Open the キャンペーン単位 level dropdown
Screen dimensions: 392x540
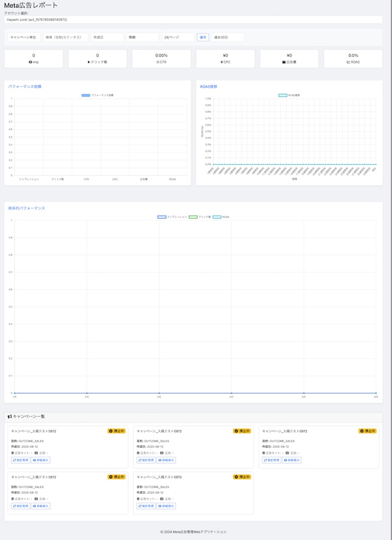tap(24, 37)
